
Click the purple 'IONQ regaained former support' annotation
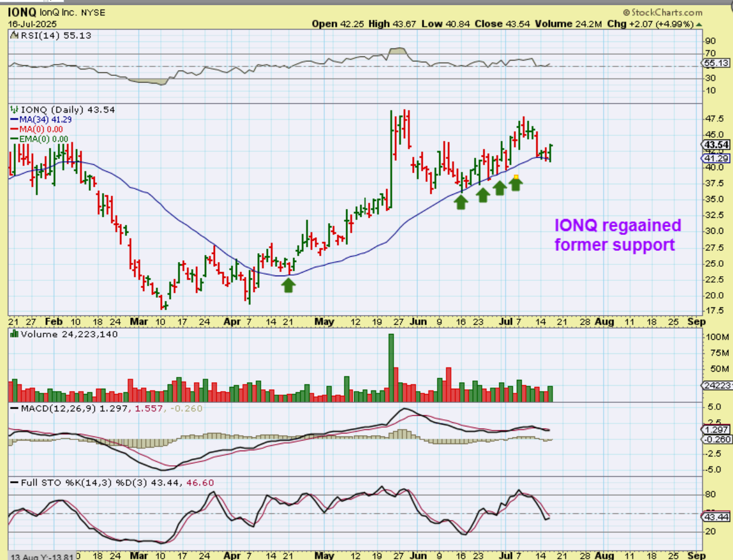tap(618, 235)
